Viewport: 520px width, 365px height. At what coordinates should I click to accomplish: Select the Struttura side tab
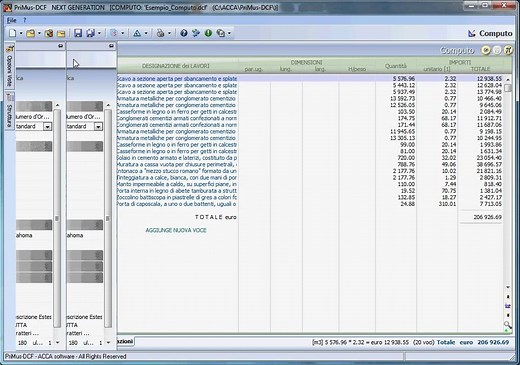pos(10,111)
